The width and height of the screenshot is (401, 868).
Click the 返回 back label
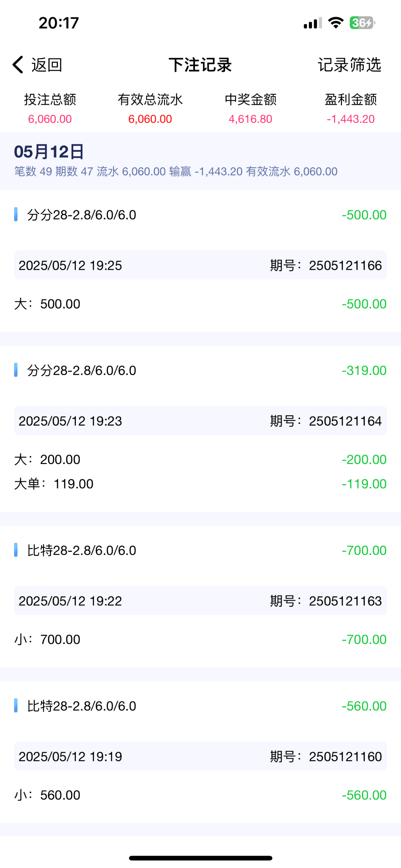click(x=47, y=65)
